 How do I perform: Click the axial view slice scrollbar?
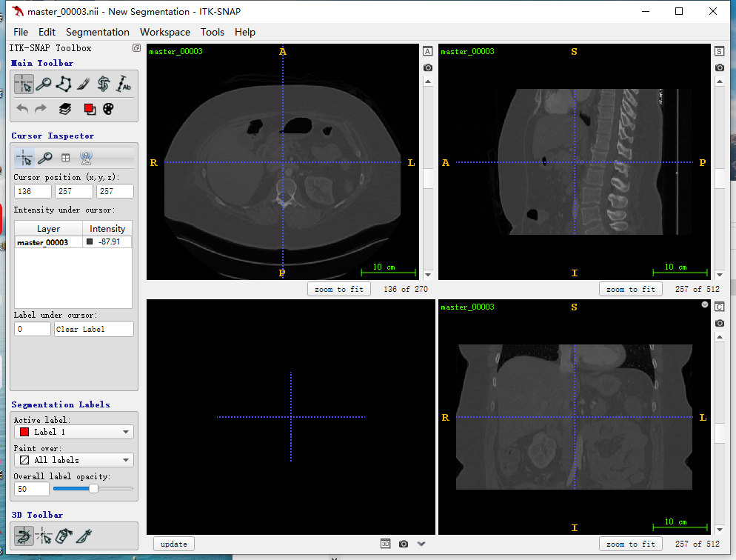(x=428, y=179)
